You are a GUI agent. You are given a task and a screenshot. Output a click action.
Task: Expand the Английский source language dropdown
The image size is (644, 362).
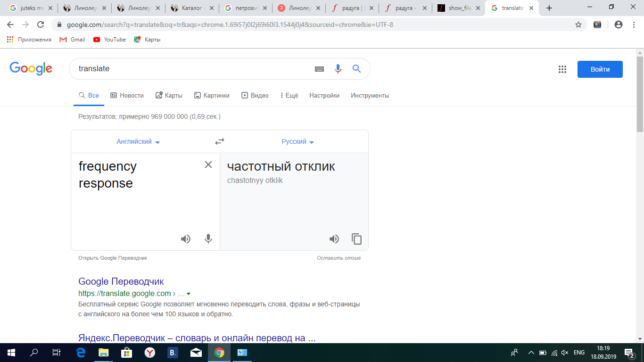(x=138, y=142)
